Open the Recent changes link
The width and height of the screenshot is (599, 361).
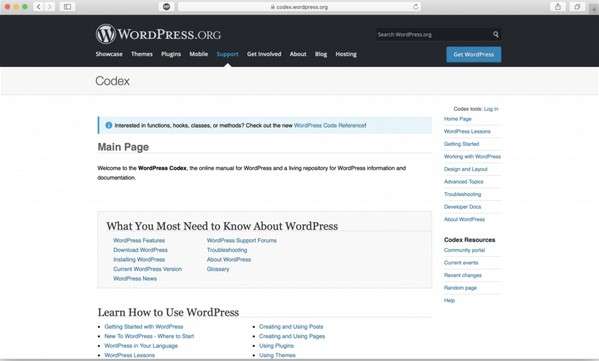[463, 275]
